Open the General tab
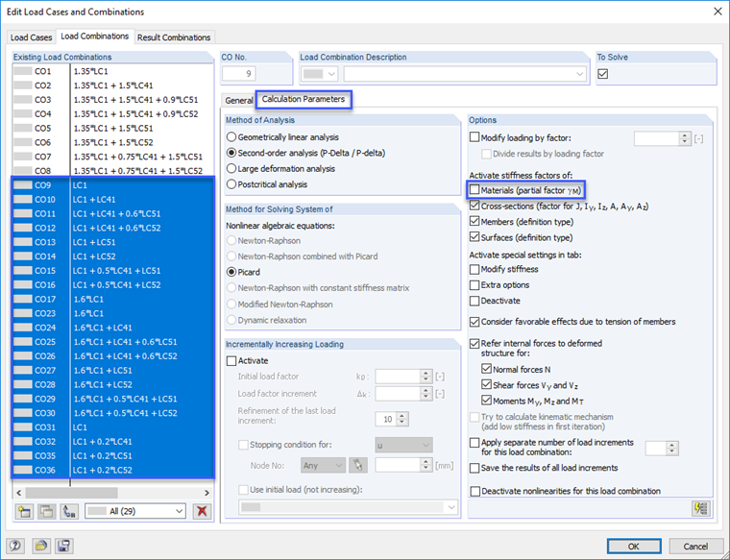This screenshot has width=730, height=560. tap(239, 100)
